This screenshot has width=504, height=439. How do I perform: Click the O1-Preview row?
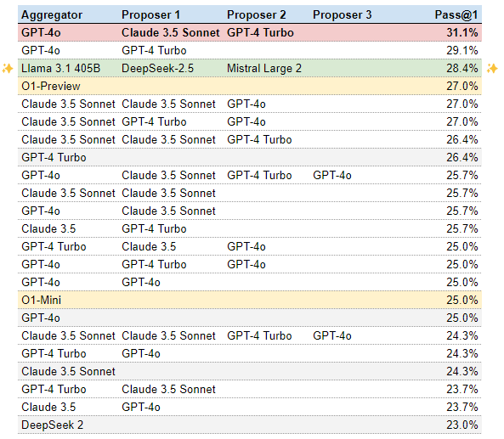pos(249,86)
